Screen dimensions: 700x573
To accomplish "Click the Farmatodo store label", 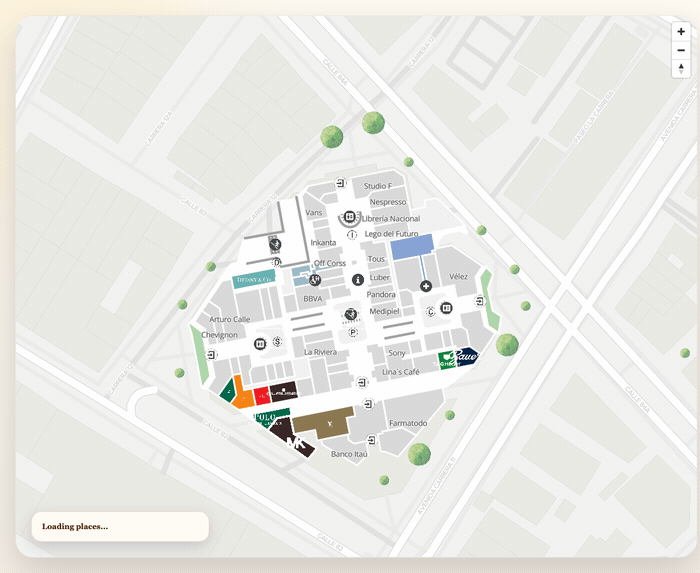I will [x=408, y=423].
